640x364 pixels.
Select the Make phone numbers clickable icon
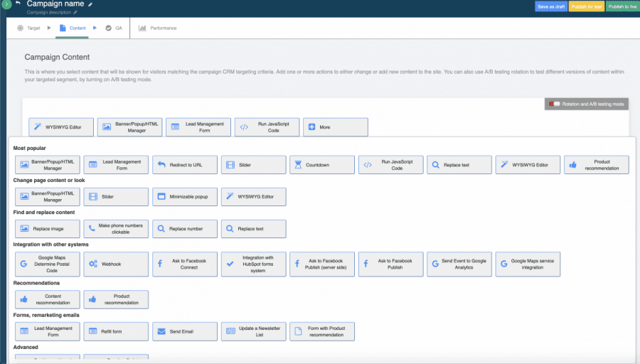[92, 229]
